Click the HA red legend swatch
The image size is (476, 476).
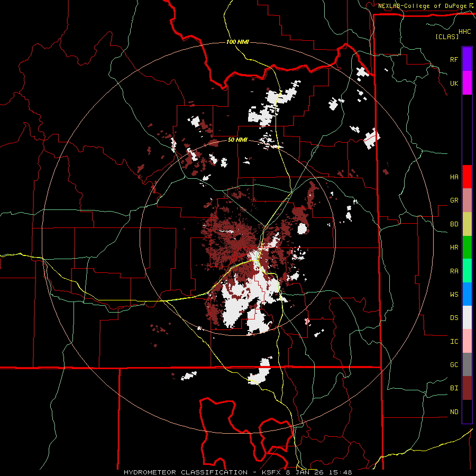pos(467,177)
